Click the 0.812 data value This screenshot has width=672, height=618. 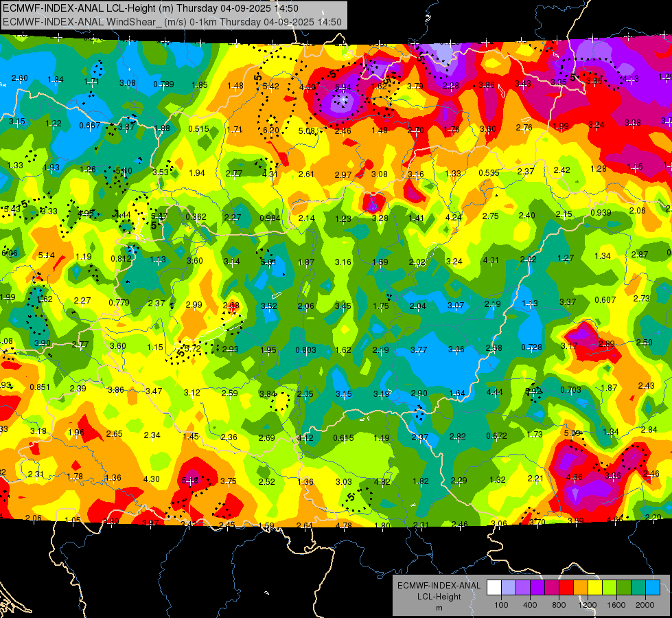pos(121,259)
